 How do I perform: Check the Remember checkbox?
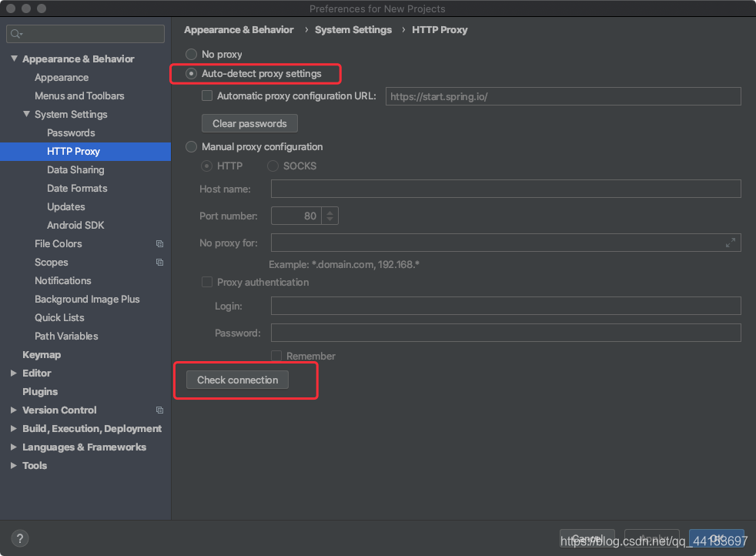click(x=276, y=356)
